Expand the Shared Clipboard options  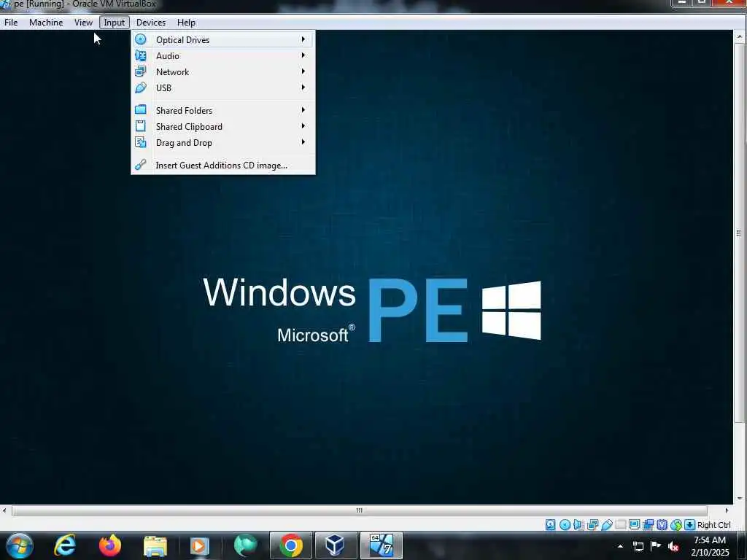click(x=223, y=127)
